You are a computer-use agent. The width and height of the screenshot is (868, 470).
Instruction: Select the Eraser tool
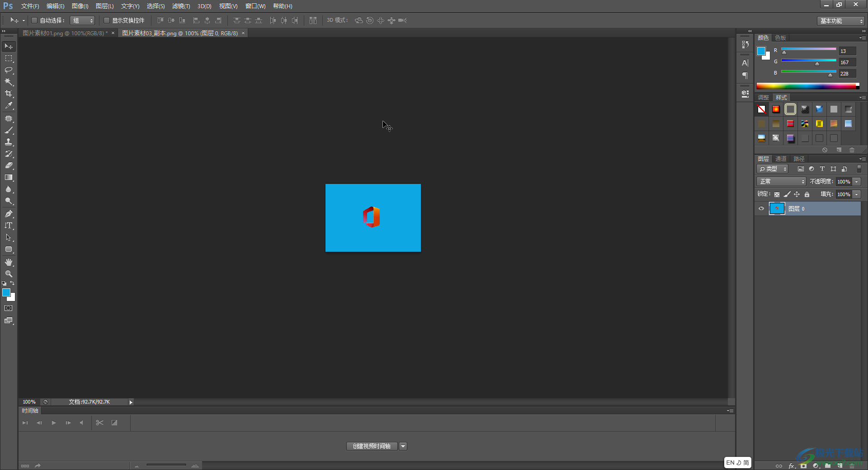[x=9, y=166]
